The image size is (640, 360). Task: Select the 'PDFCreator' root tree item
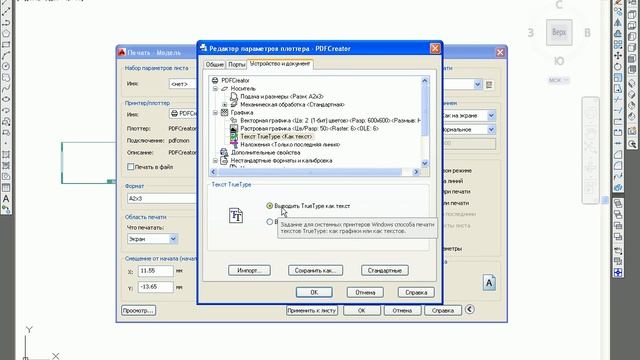point(236,80)
